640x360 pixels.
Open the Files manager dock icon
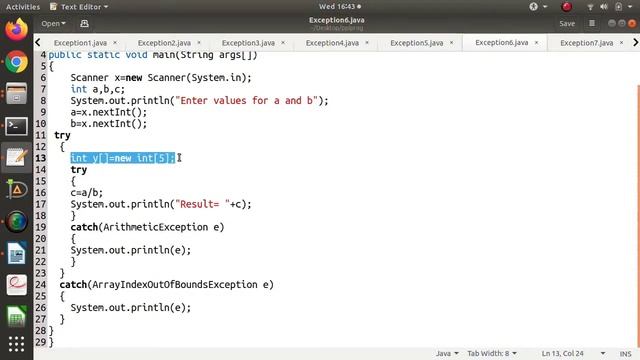click(x=16, y=93)
